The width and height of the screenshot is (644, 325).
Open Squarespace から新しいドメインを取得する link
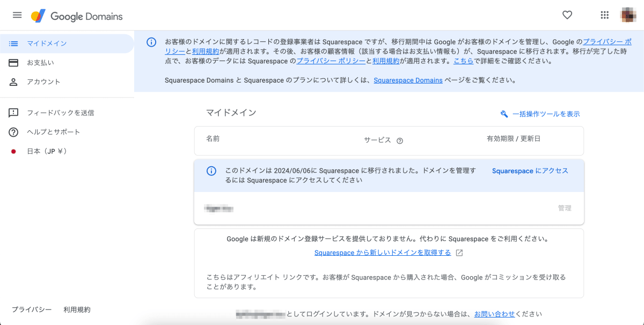point(383,253)
